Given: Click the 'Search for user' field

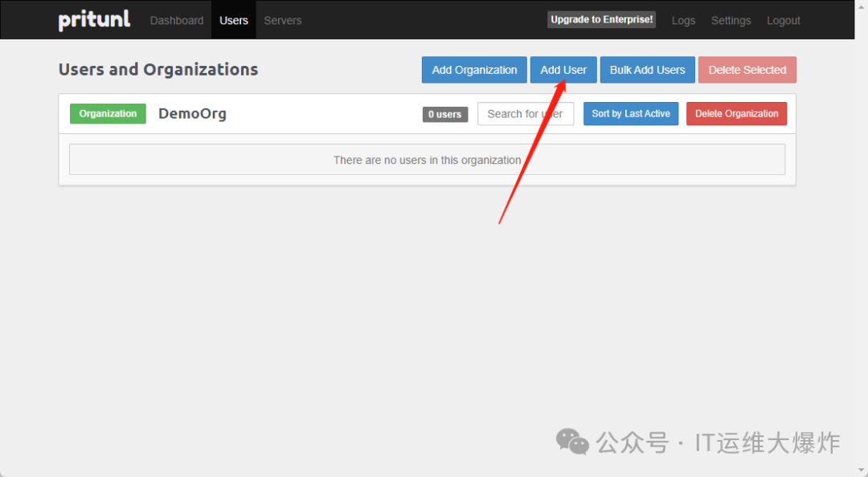Looking at the screenshot, I should point(526,113).
